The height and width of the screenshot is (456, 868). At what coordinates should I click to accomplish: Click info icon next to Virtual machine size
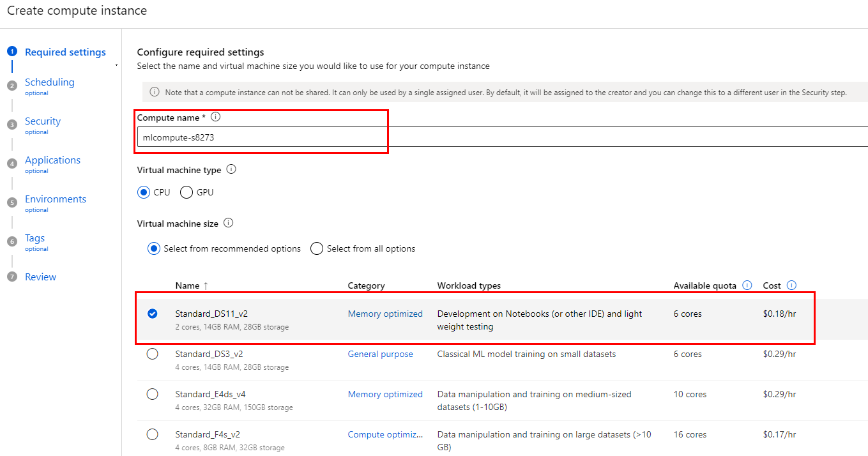pos(228,224)
